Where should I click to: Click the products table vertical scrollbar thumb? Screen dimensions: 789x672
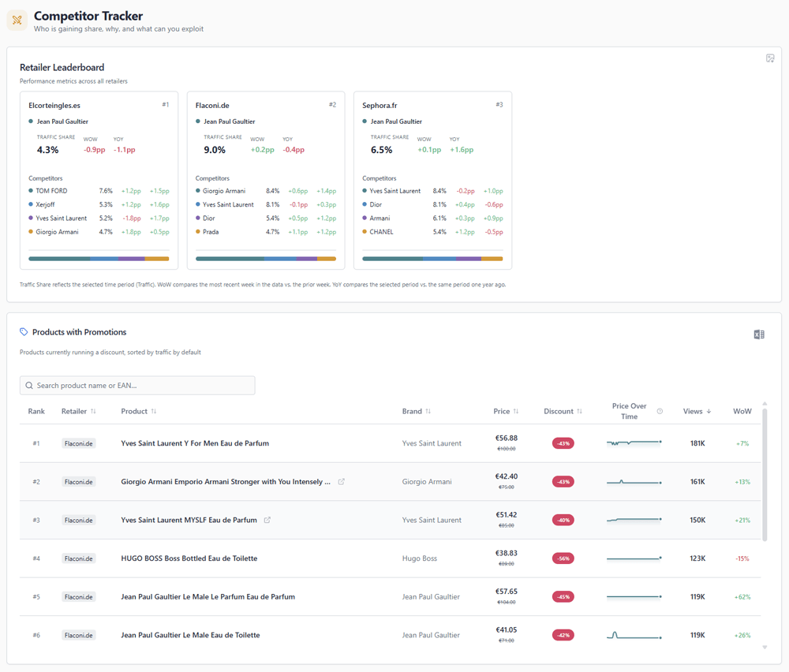pyautogui.click(x=765, y=475)
